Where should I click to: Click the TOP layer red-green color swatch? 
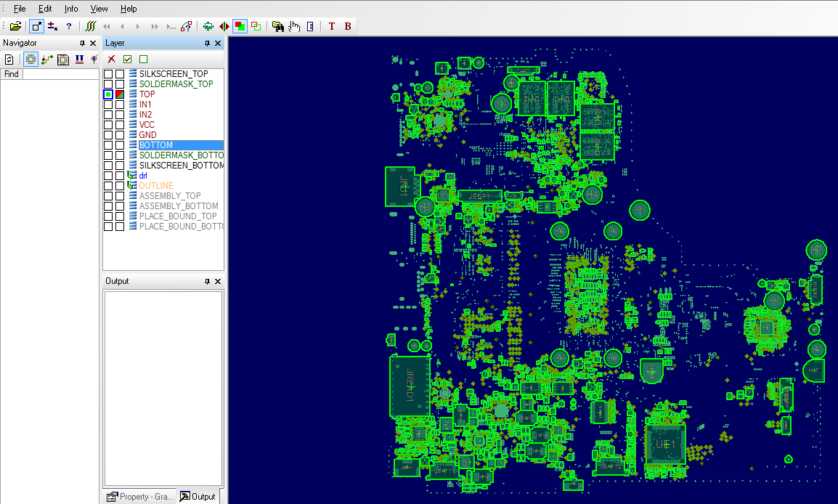[120, 94]
